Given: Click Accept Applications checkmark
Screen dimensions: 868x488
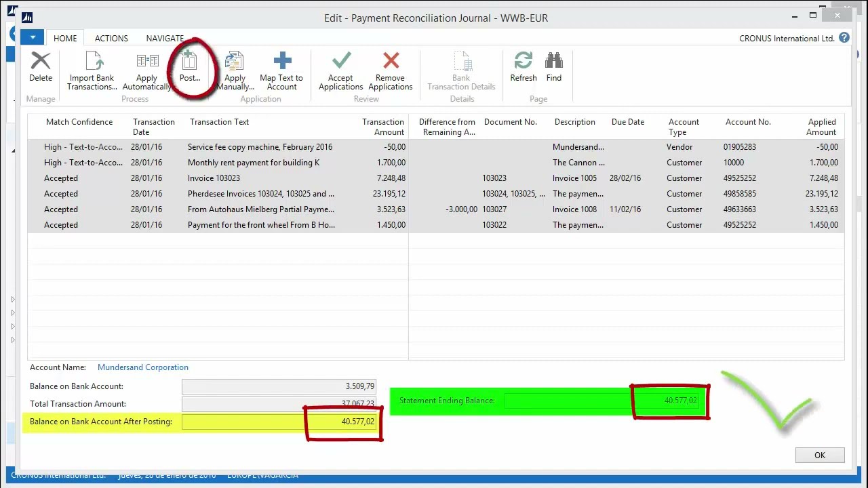Looking at the screenshot, I should pos(341,61).
